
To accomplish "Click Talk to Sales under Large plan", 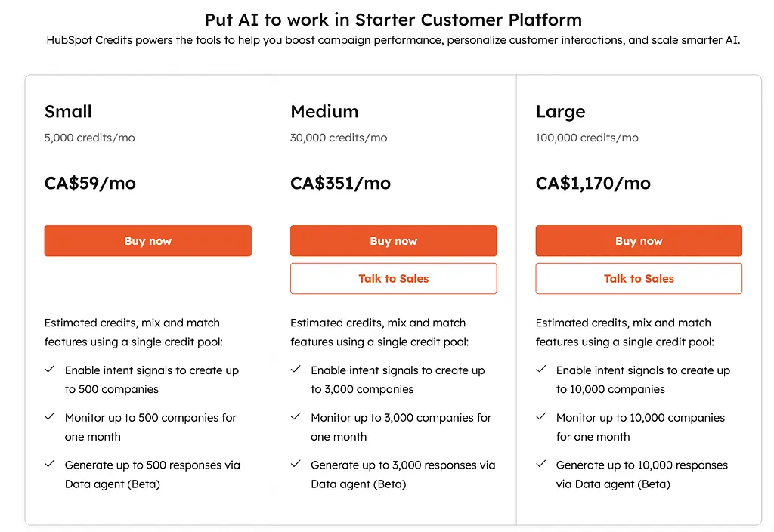I will coord(639,279).
